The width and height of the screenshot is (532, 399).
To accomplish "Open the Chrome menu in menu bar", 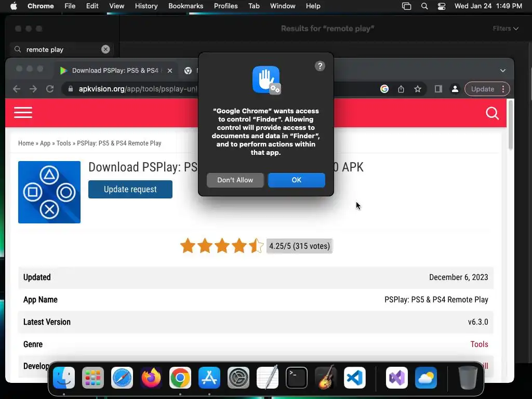I will pyautogui.click(x=41, y=6).
